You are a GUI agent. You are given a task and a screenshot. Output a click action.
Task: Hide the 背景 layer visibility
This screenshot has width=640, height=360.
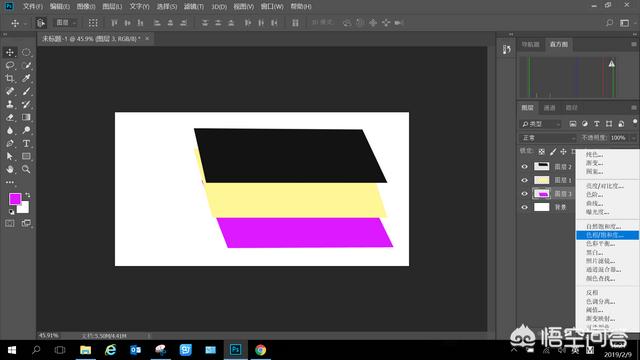(524, 207)
